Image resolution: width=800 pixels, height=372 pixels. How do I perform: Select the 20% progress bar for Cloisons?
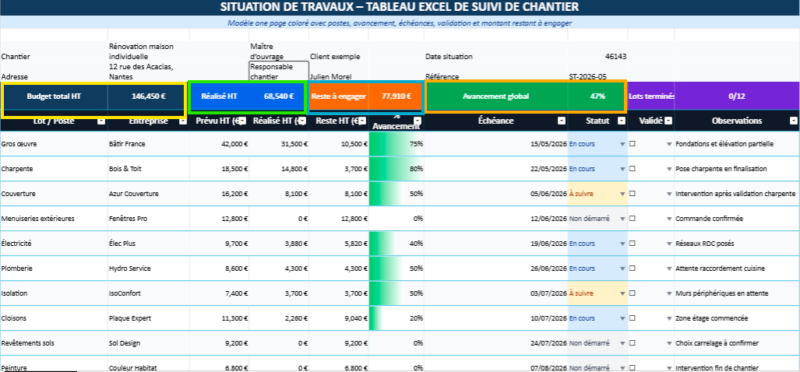[x=396, y=318]
